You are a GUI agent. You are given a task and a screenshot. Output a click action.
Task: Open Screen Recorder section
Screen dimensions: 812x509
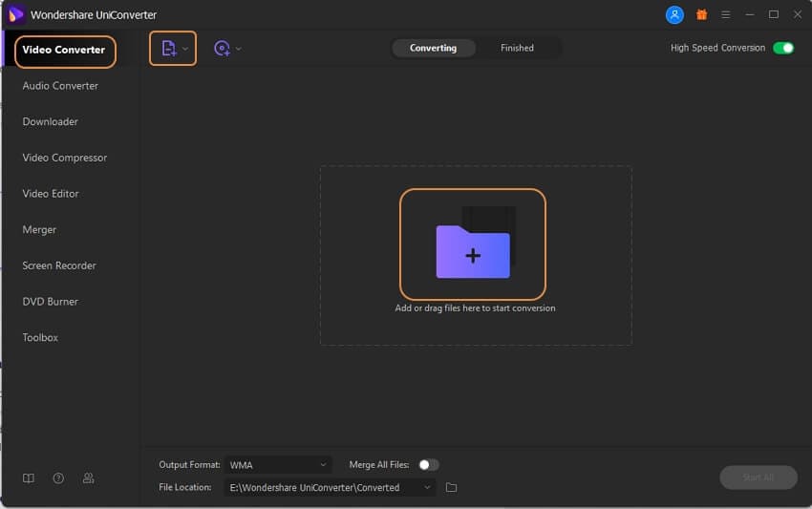tap(59, 265)
